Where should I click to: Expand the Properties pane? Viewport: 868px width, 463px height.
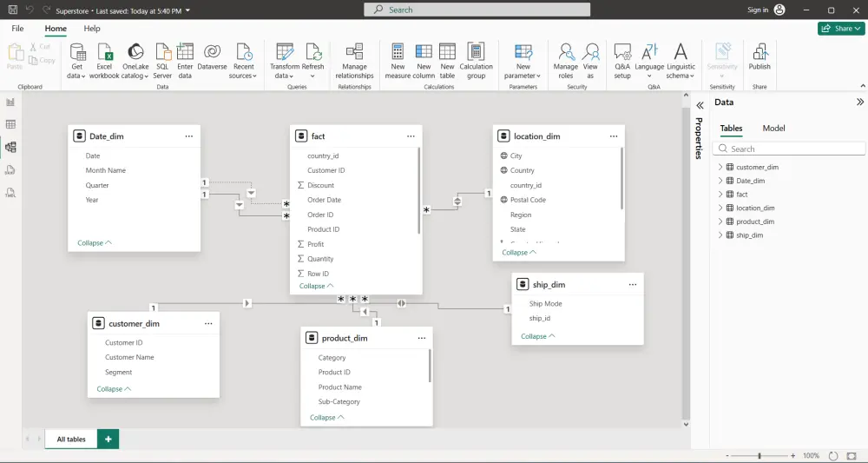pyautogui.click(x=700, y=105)
